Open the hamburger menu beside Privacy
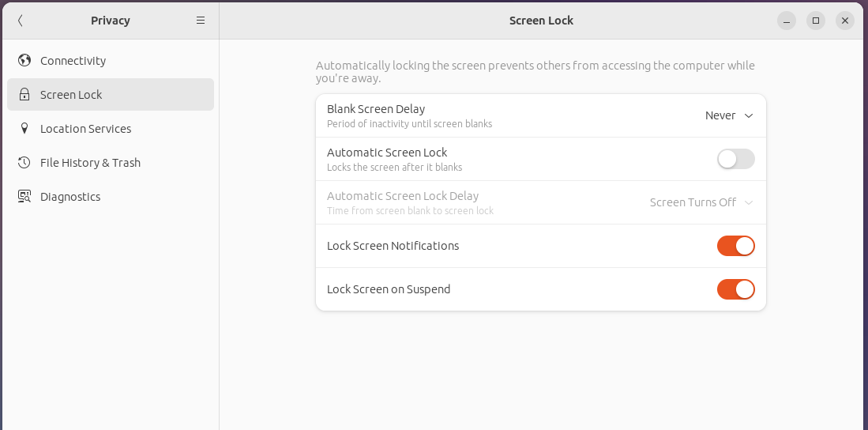The width and height of the screenshot is (868, 430). (201, 21)
